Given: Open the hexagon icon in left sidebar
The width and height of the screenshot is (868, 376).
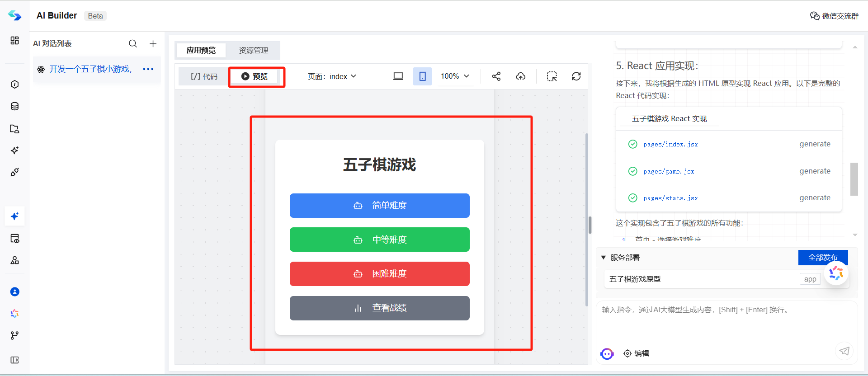Looking at the screenshot, I should 14,85.
